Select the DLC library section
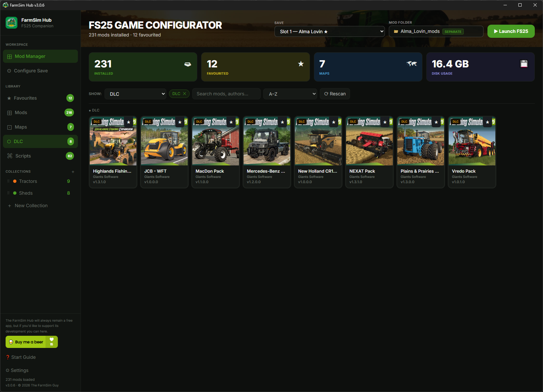Screen dimensions: 543x392 click(40, 141)
